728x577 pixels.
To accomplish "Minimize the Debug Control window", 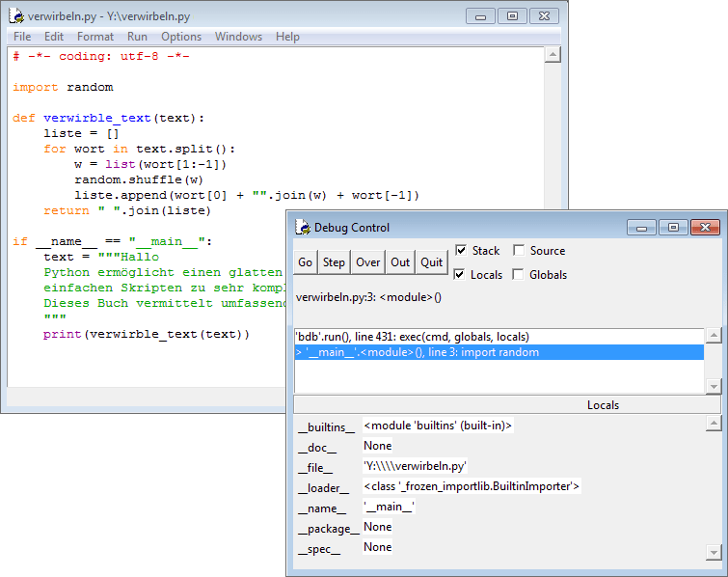I will [641, 228].
